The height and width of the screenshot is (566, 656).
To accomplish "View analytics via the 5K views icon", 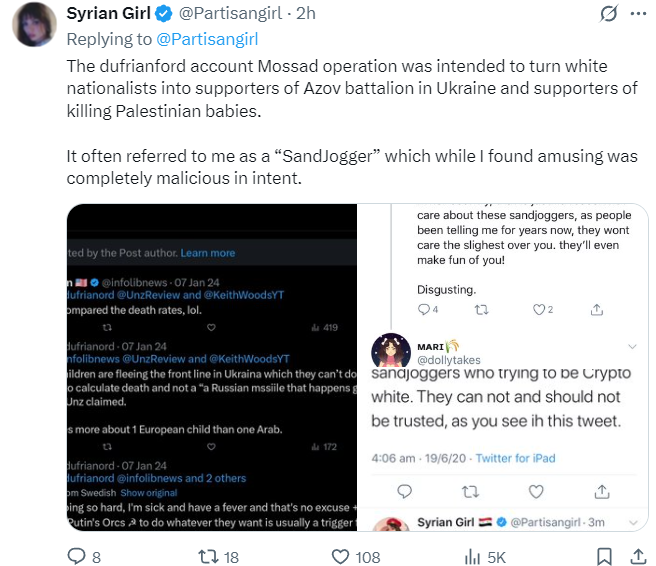I will (474, 556).
